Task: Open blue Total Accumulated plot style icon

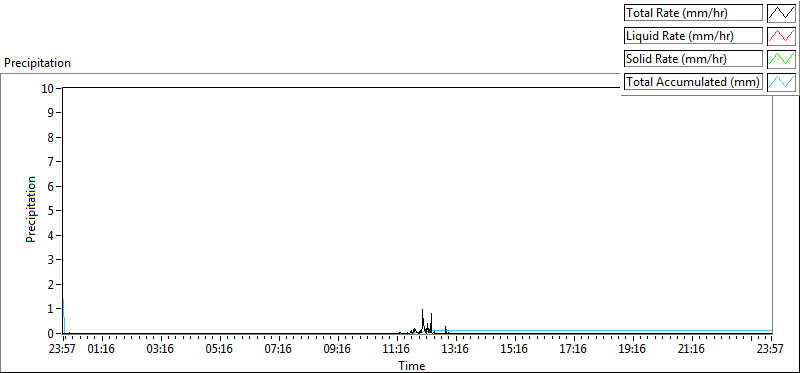Action: pos(782,82)
